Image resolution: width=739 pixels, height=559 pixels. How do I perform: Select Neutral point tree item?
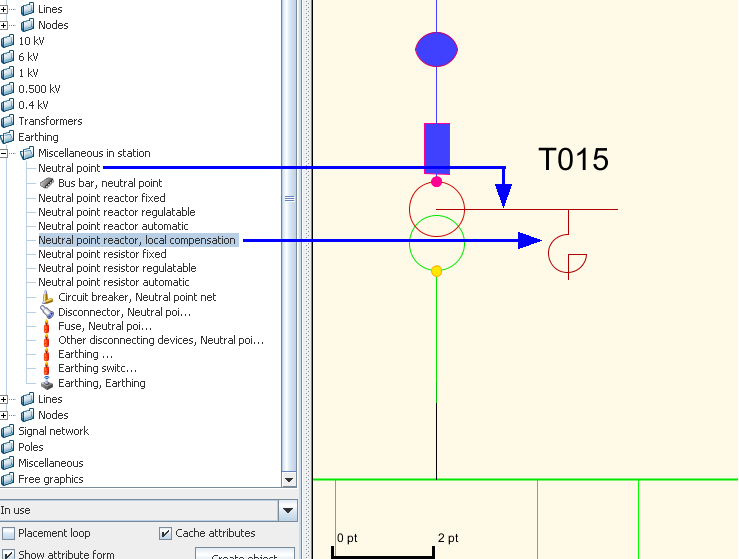[69, 168]
